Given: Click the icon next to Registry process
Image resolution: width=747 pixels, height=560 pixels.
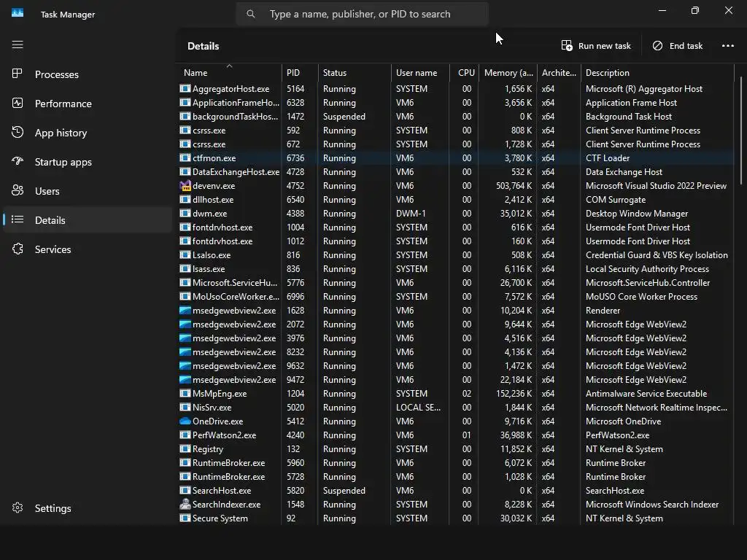Looking at the screenshot, I should (185, 448).
